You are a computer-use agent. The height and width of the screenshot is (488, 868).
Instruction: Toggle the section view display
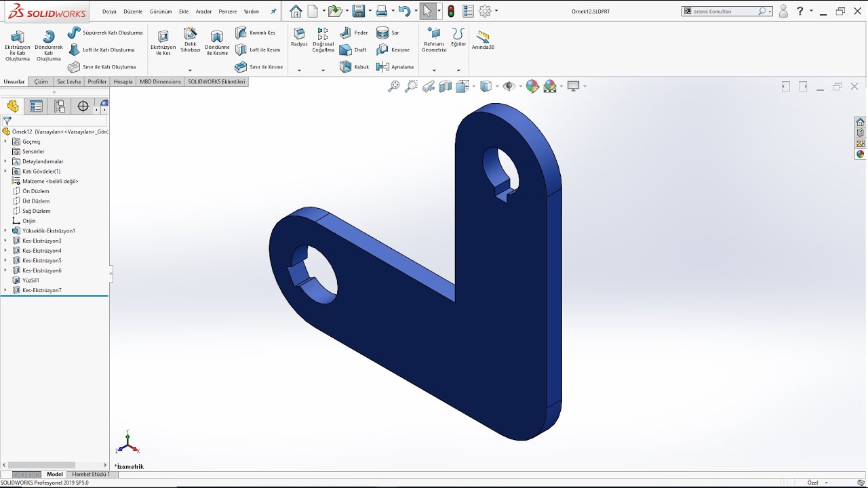click(446, 86)
